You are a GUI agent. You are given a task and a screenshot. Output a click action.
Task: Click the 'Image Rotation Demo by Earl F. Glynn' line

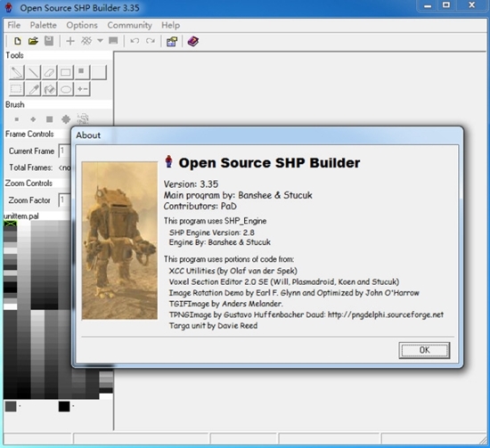pyautogui.click(x=294, y=293)
